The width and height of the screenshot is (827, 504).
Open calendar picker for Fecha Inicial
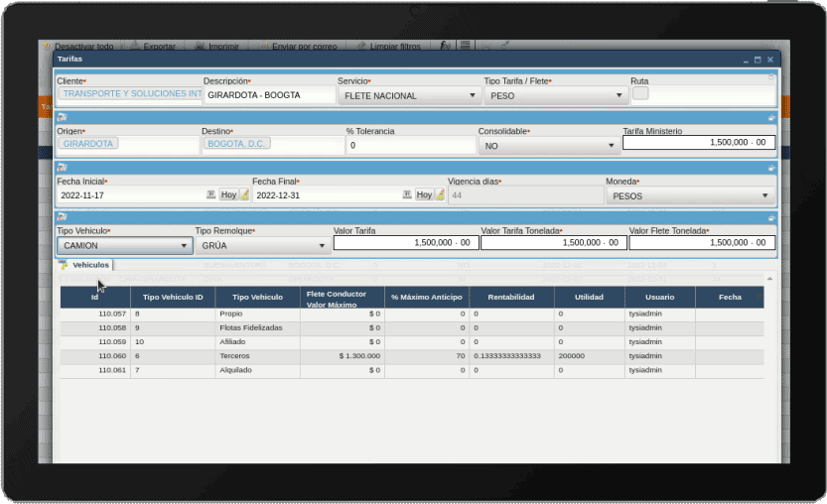coord(210,195)
